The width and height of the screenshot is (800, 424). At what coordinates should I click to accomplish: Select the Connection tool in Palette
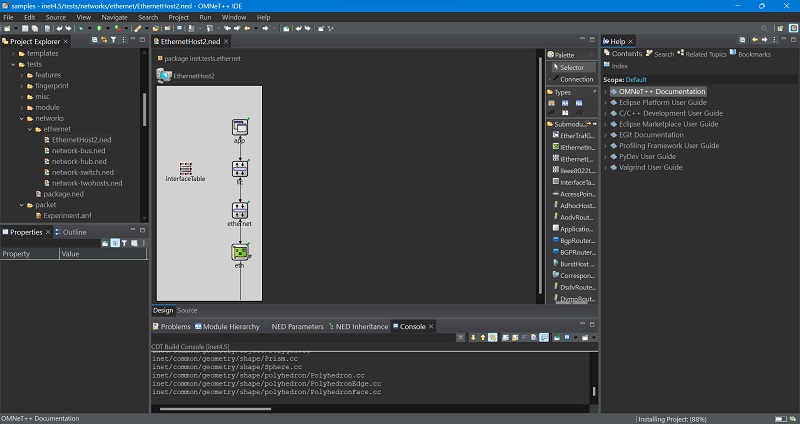(x=572, y=79)
